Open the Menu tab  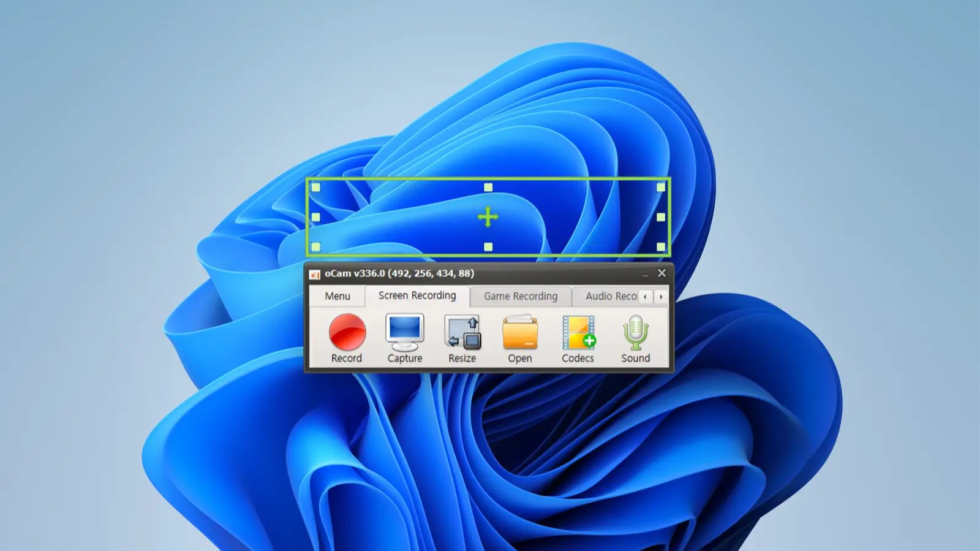point(337,296)
